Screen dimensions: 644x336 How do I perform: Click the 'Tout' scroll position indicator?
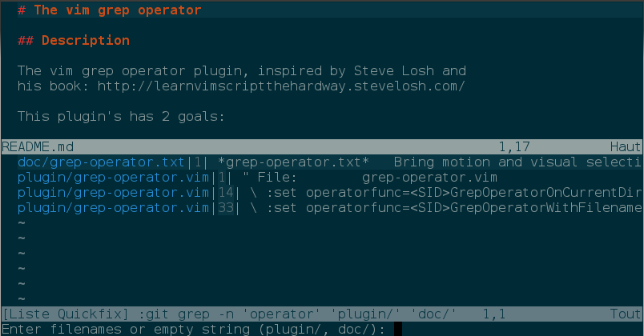[625, 314]
